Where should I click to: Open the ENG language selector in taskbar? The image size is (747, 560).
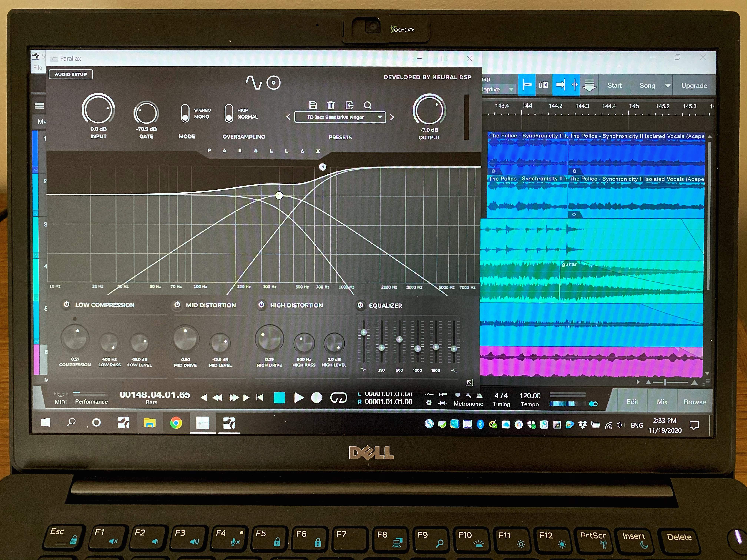(x=637, y=425)
